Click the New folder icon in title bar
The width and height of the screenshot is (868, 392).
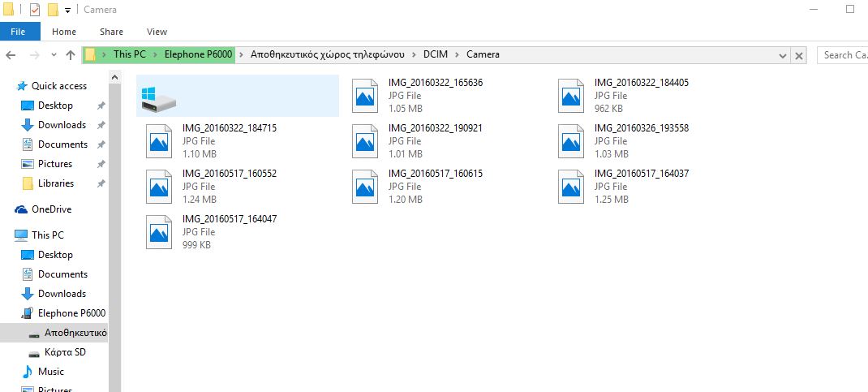point(54,10)
